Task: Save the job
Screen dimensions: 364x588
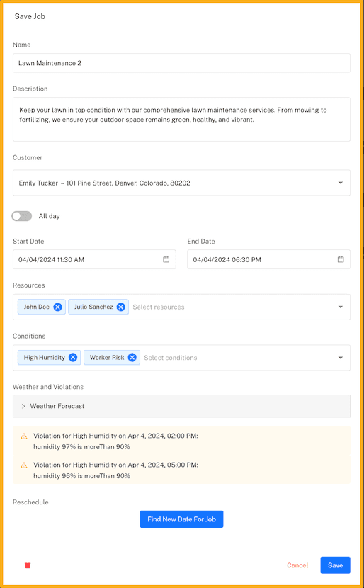Action: click(x=335, y=565)
